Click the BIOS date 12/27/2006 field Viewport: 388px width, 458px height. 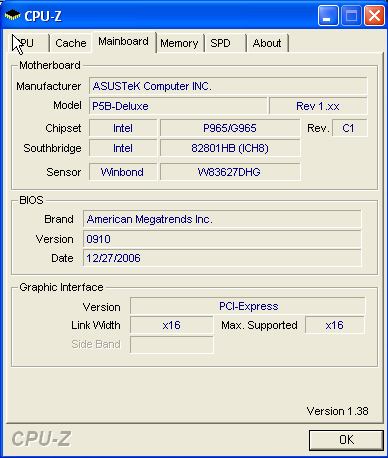coord(222,258)
